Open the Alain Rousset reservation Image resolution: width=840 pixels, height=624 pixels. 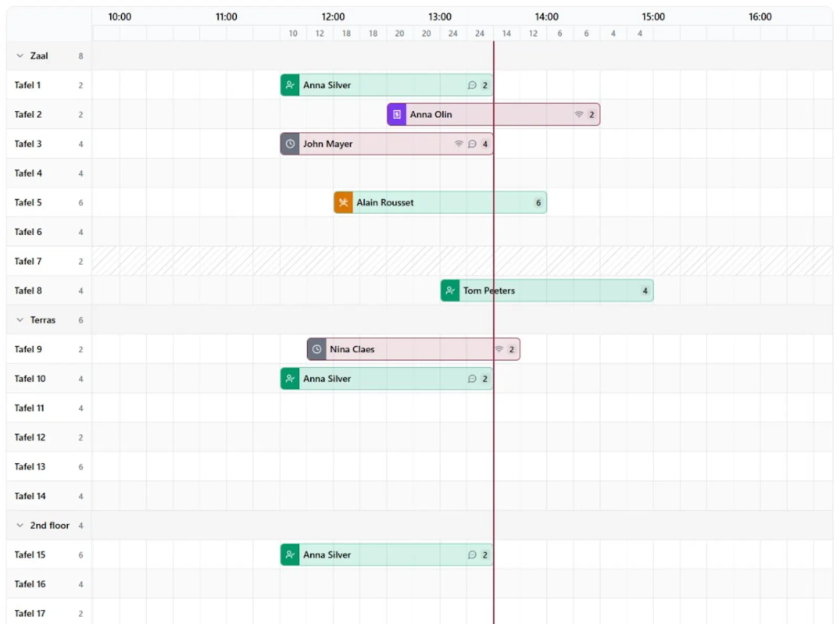pos(440,203)
